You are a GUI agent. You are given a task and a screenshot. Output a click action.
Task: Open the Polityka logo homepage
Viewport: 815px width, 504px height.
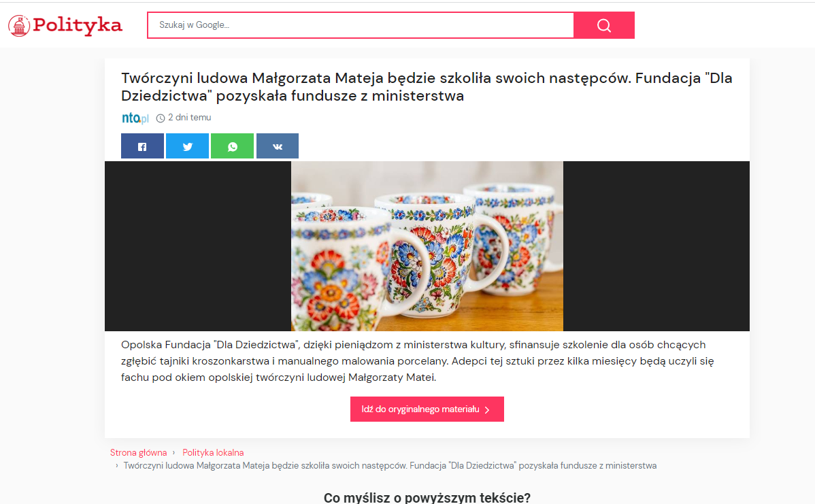[65, 25]
